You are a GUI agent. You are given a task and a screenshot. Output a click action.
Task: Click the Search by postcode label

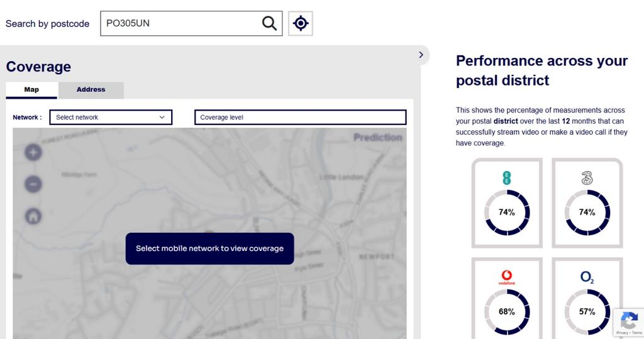point(47,24)
